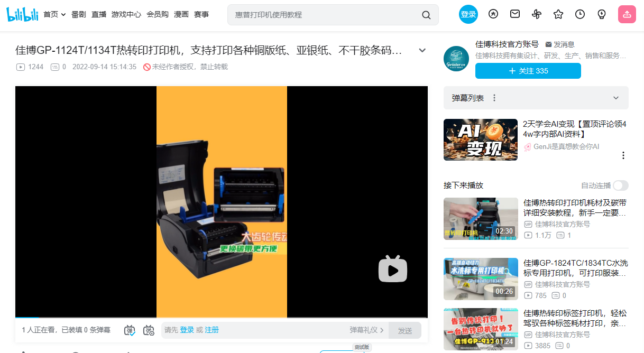Click UP badge on the 02:30 video row
The image size is (644, 353).
coord(528,224)
